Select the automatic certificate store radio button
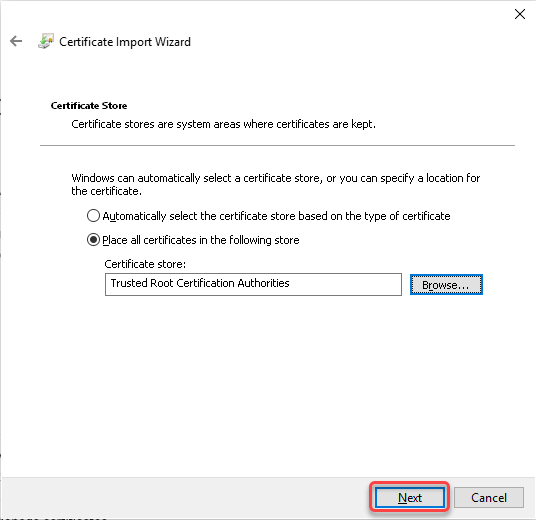 93,216
